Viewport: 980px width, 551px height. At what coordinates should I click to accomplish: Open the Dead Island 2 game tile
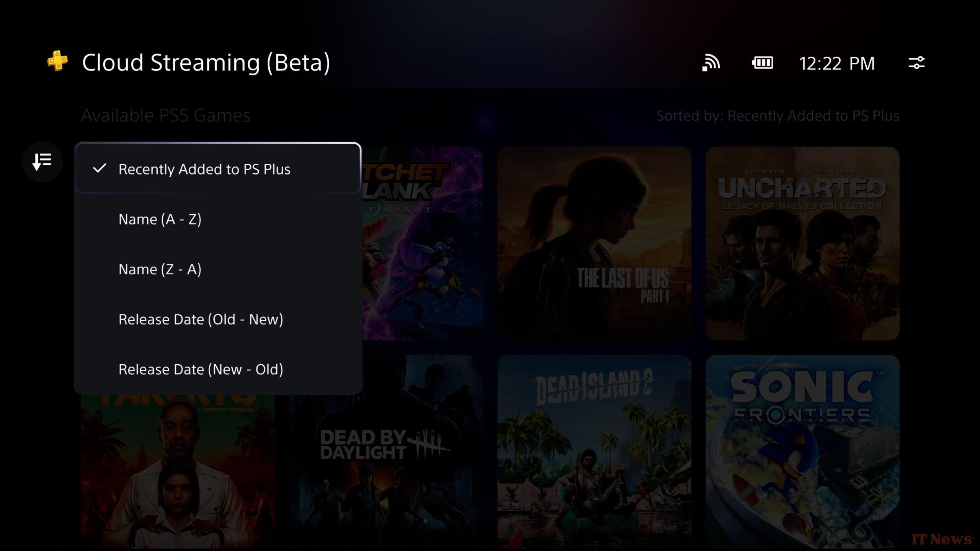(594, 452)
